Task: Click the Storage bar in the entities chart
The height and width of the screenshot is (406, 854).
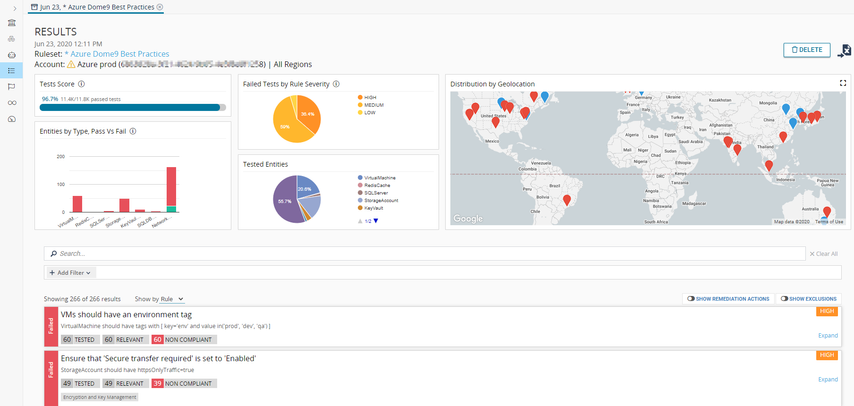Action: (124, 205)
